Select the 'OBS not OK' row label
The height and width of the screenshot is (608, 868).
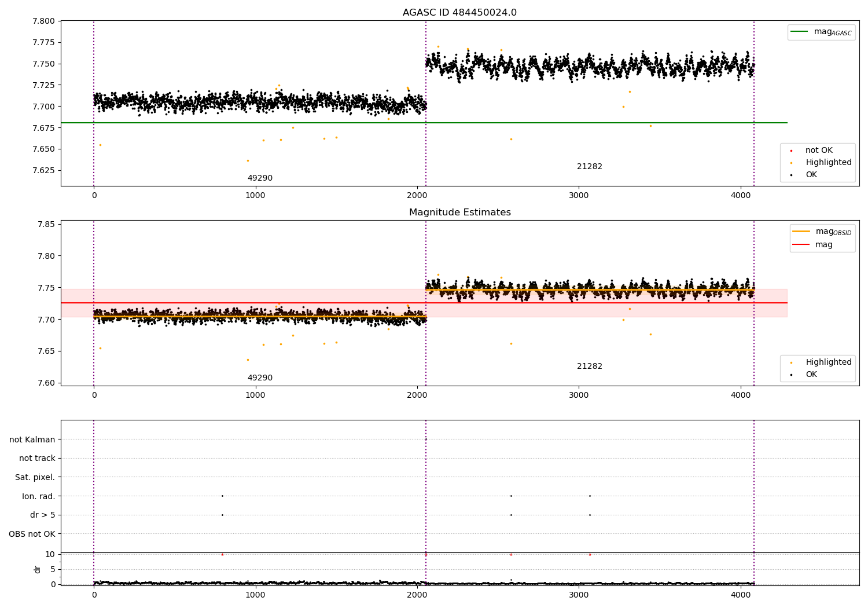pos(32,534)
